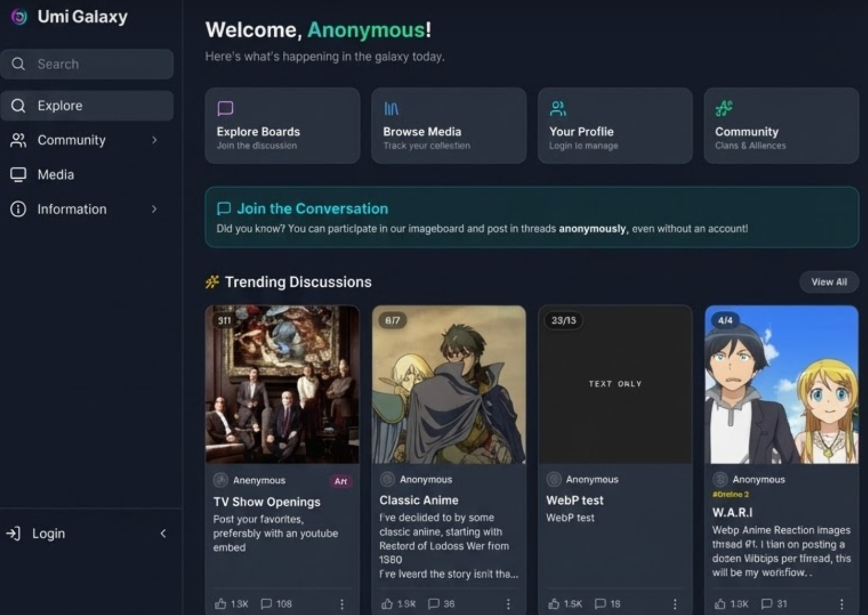Viewport: 868px width, 615px height.
Task: Click the View All button
Action: coord(829,282)
